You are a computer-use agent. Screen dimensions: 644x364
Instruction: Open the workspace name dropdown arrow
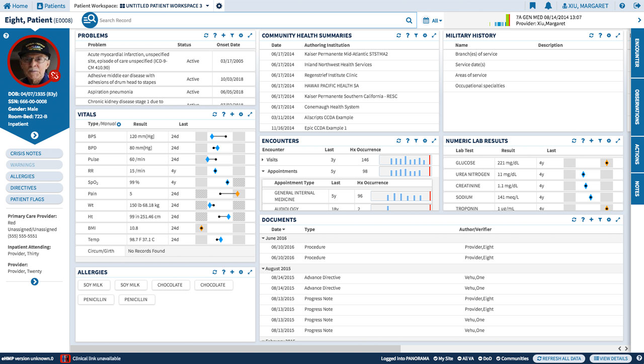(207, 6)
